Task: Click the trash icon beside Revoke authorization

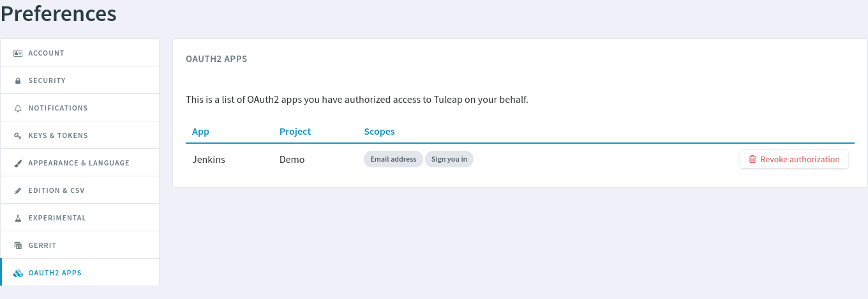Action: [752, 160]
